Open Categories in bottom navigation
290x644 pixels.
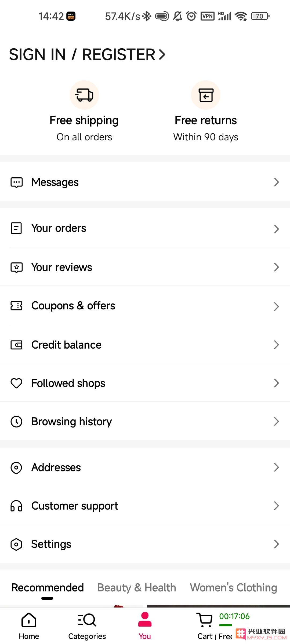87,626
